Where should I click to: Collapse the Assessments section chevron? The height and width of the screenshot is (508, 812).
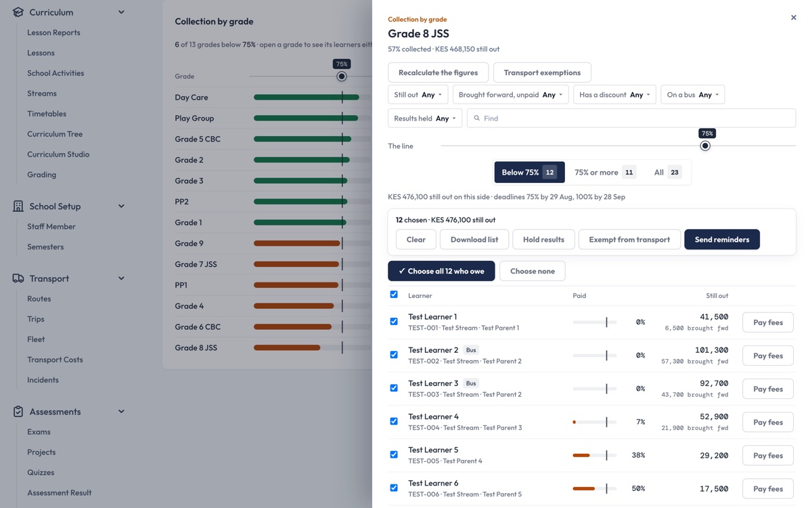121,412
